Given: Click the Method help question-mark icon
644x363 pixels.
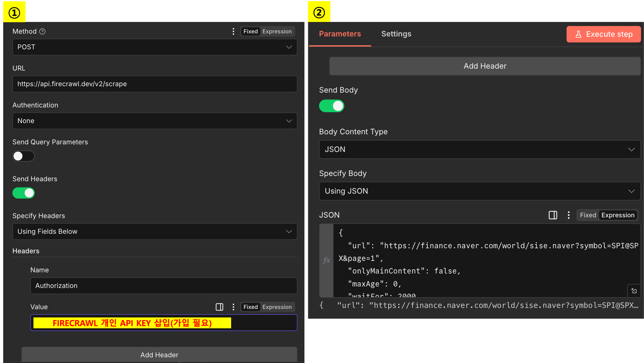Looking at the screenshot, I should coord(42,31).
